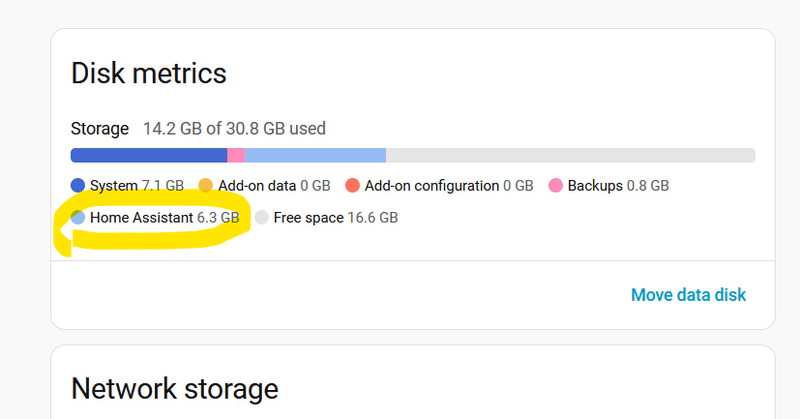
Task: Click the 14.2 GB of 30.8 GB used text
Action: point(234,128)
